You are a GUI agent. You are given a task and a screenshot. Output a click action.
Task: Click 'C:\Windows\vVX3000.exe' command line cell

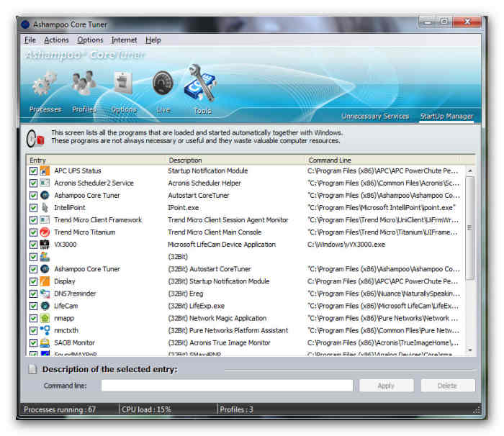pyautogui.click(x=346, y=245)
